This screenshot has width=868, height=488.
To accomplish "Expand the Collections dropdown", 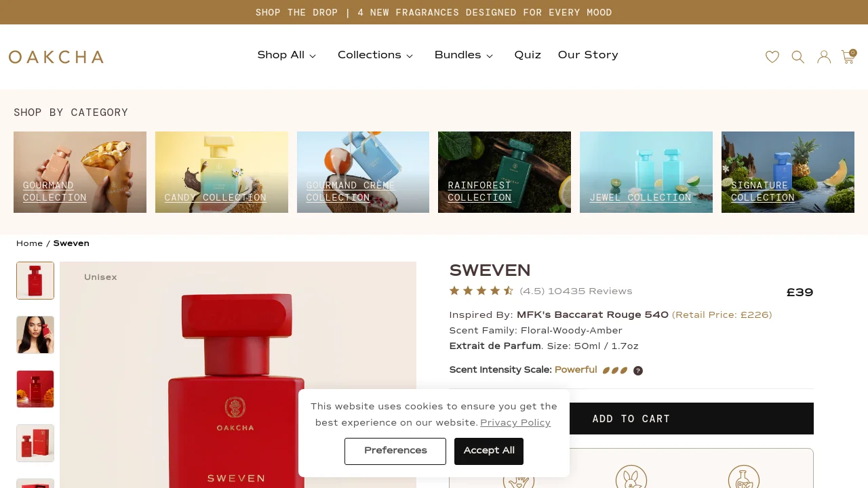I will point(376,55).
